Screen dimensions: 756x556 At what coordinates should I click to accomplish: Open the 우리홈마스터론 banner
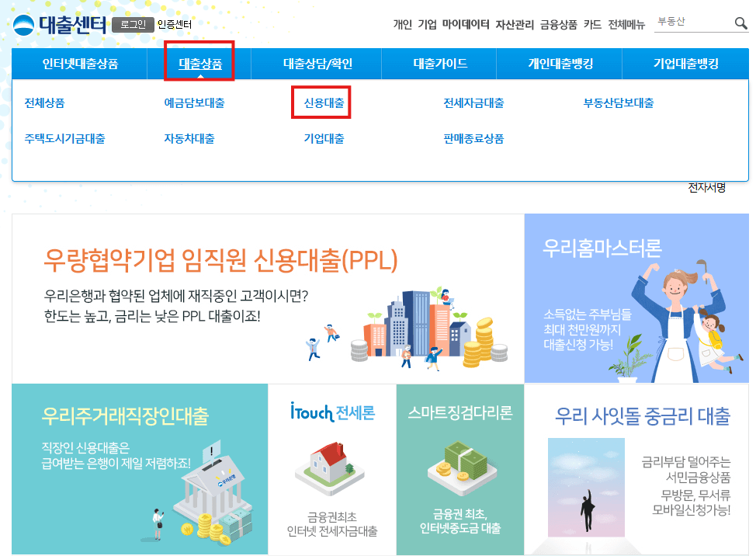[x=636, y=298]
